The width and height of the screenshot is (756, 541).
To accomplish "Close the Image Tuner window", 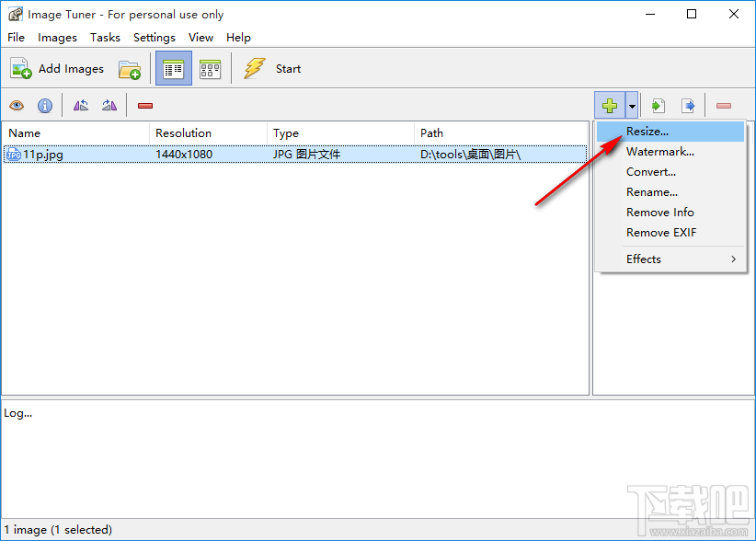I will point(734,14).
